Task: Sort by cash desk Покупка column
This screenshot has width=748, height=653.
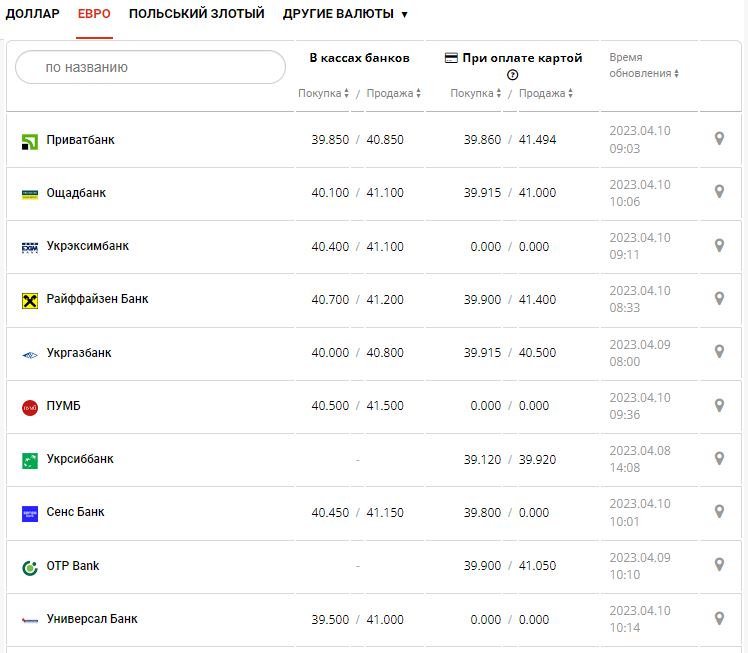Action: point(324,93)
